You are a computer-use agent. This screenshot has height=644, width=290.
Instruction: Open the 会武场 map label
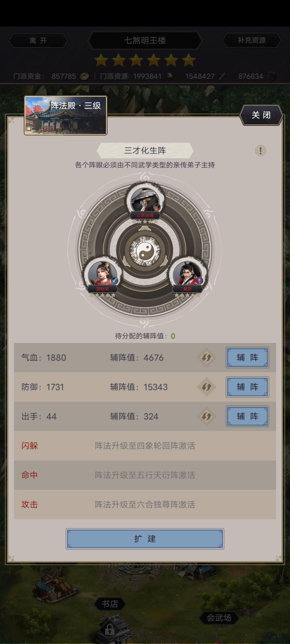219,617
